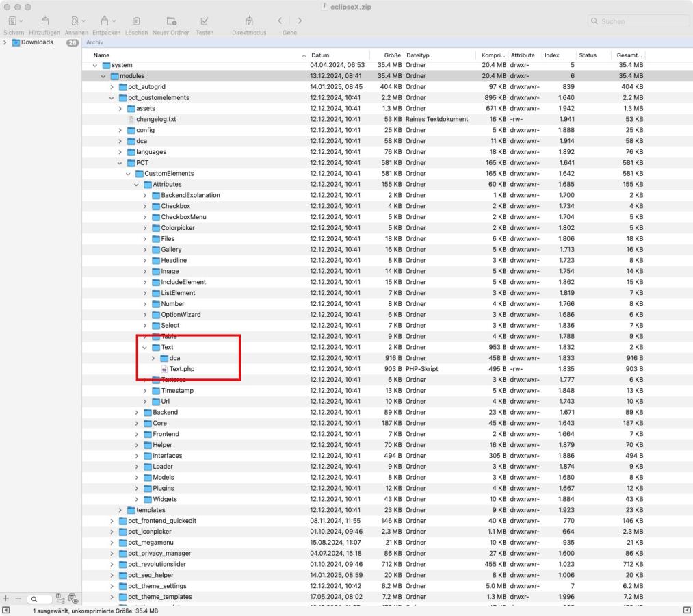The height and width of the screenshot is (616, 693).
Task: Select the changelog.txt file
Action: (157, 119)
